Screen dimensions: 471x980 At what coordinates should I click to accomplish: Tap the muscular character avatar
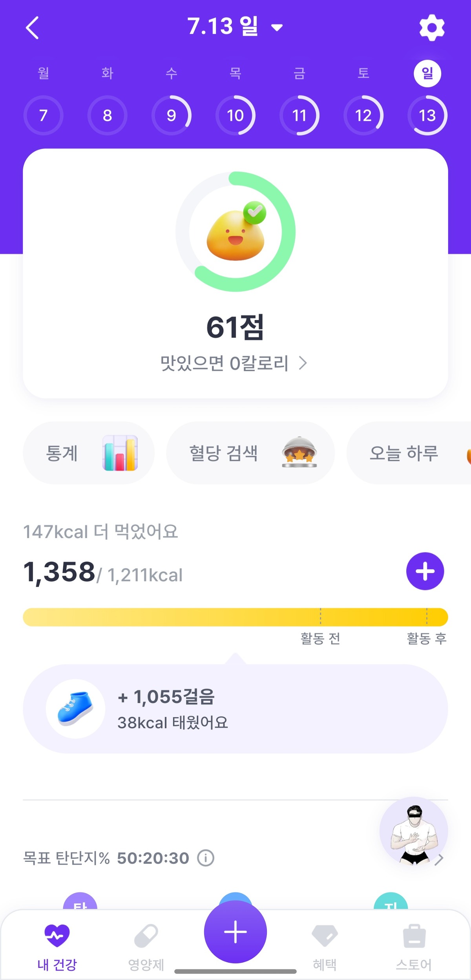[413, 831]
